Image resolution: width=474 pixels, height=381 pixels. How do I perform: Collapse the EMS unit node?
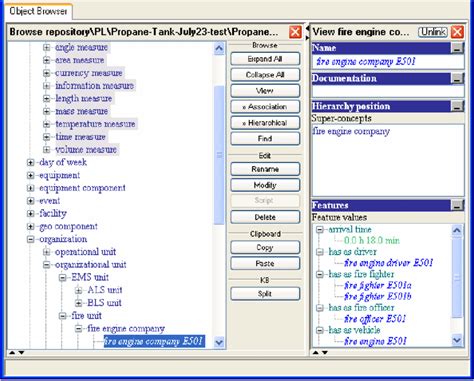[x=63, y=277]
